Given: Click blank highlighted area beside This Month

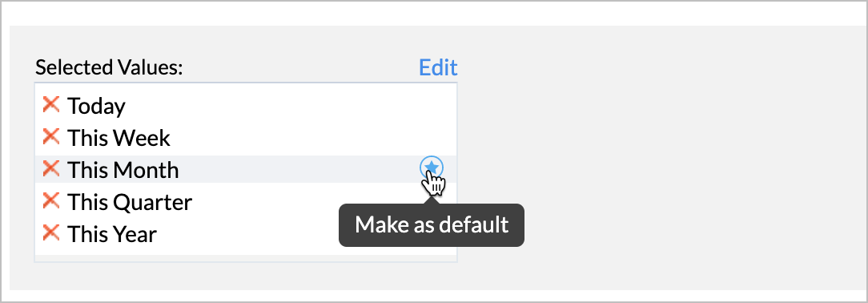Looking at the screenshot, I should [299, 169].
